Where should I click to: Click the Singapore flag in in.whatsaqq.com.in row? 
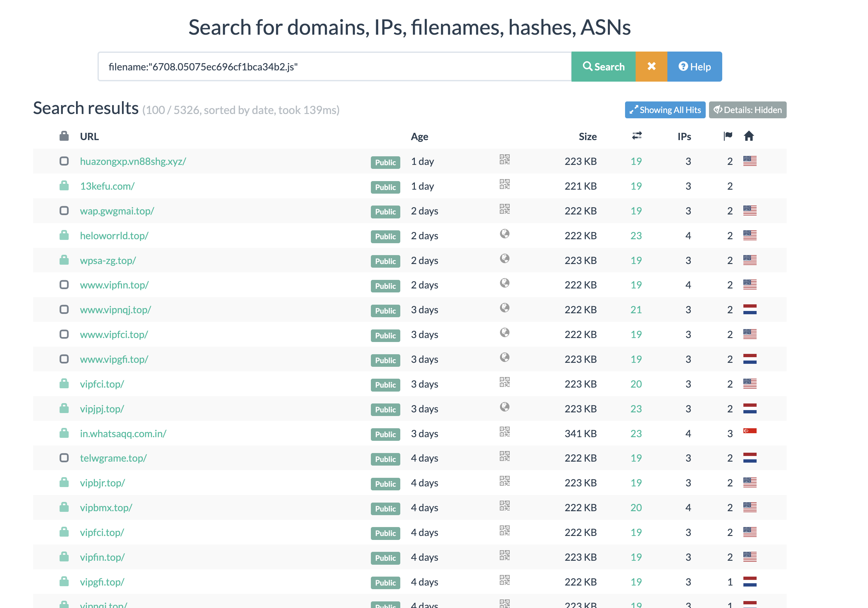pyautogui.click(x=749, y=431)
